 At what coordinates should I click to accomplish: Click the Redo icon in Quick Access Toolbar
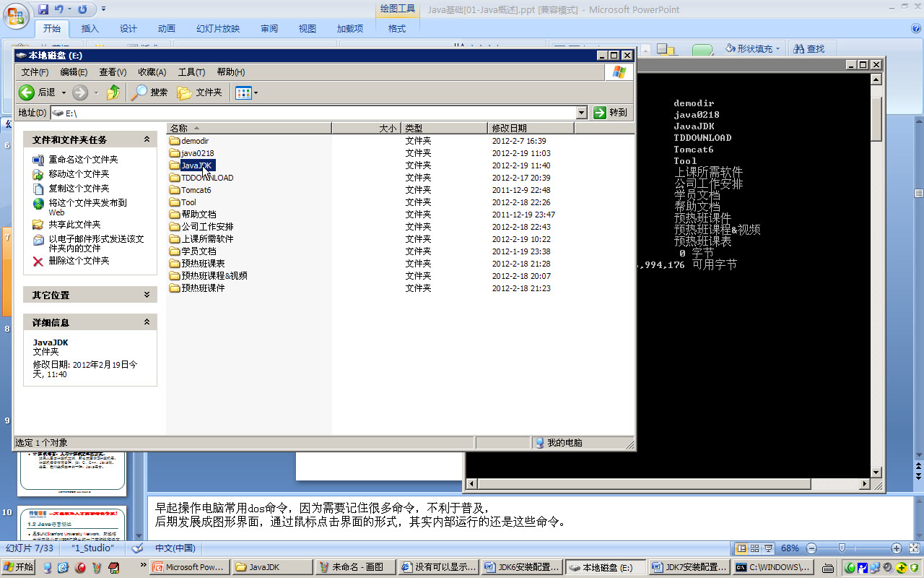(82, 9)
